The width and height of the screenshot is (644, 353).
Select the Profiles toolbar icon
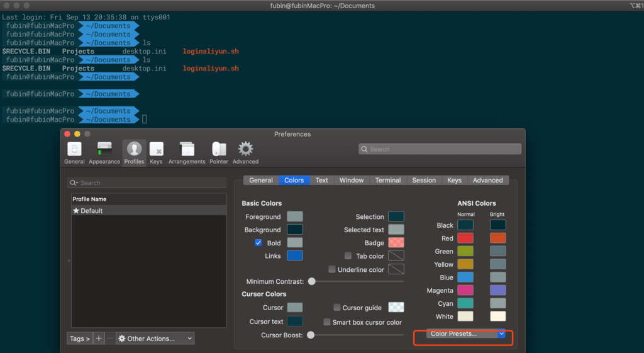pos(134,152)
